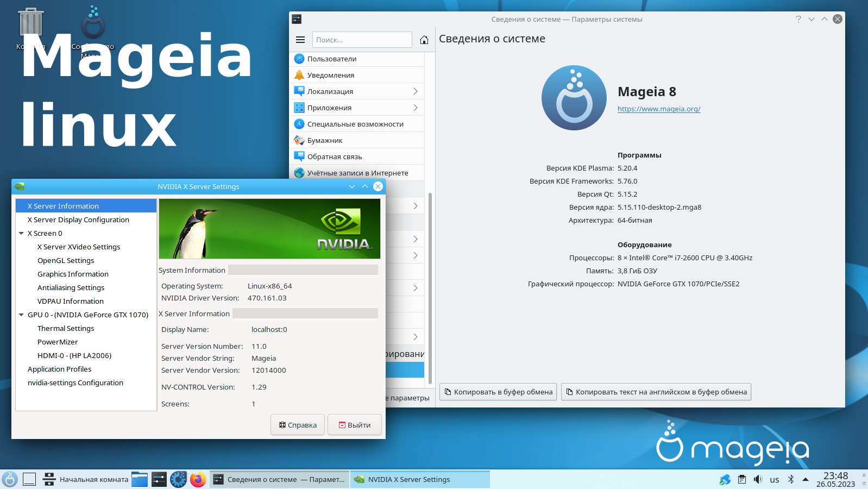Select PowerMizer entry
The height and width of the screenshot is (489, 868).
pos(58,342)
